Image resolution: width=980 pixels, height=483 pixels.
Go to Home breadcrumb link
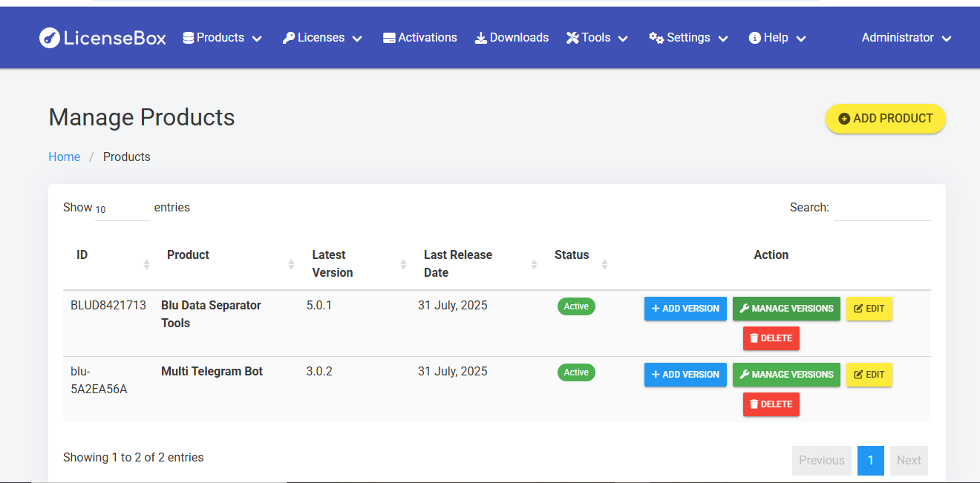(x=64, y=157)
